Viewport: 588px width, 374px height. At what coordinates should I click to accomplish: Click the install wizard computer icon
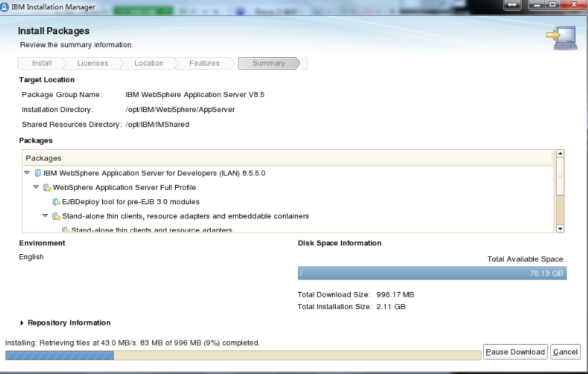click(x=562, y=38)
